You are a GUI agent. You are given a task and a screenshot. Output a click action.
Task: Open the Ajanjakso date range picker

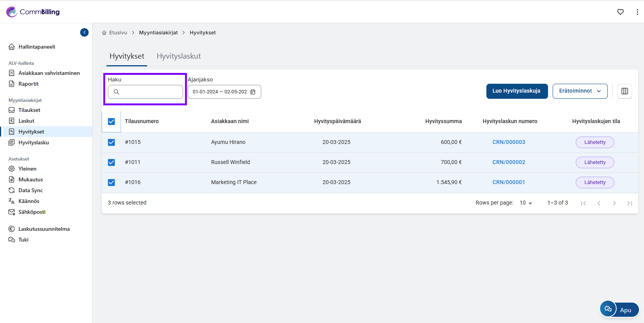220,92
